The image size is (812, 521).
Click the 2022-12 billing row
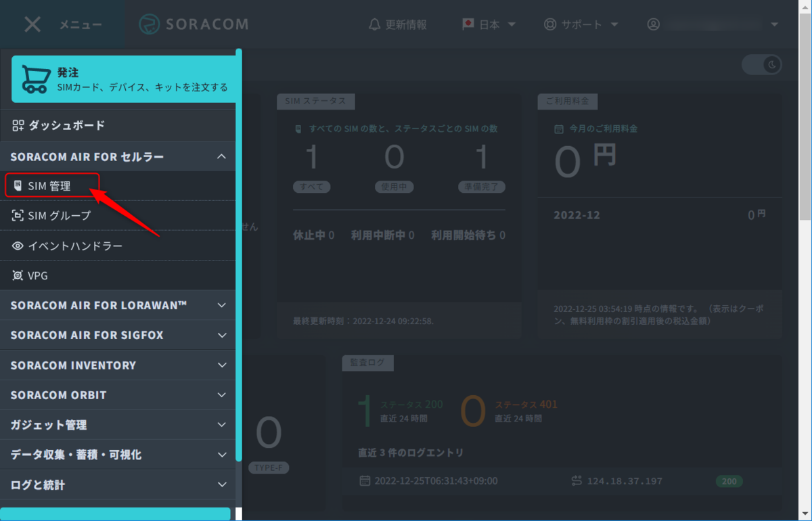[660, 215]
